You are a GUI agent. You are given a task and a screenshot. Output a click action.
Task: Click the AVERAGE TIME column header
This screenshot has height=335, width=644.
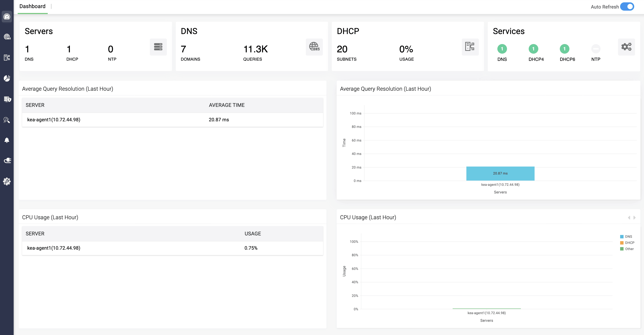click(227, 105)
